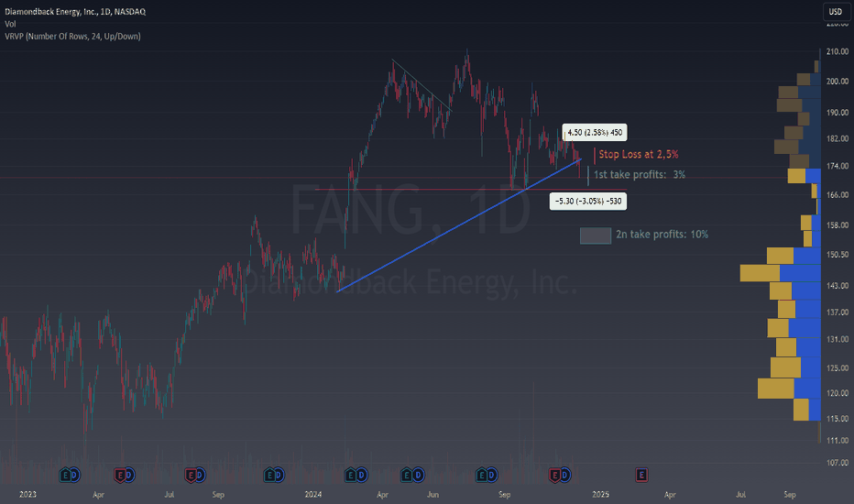This screenshot has width=854, height=504.
Task: Click the 4.50 (2.58%) 450 price label
Action: [x=597, y=133]
